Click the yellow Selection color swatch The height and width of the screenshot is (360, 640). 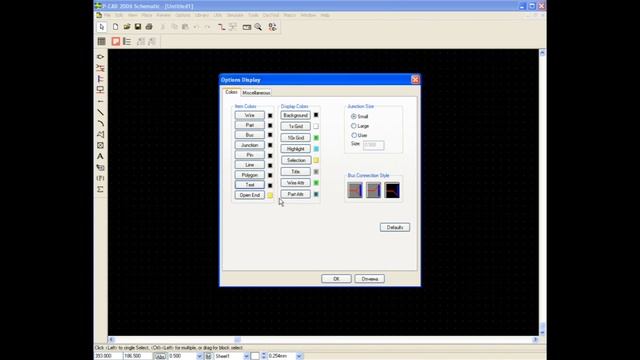tap(316, 160)
